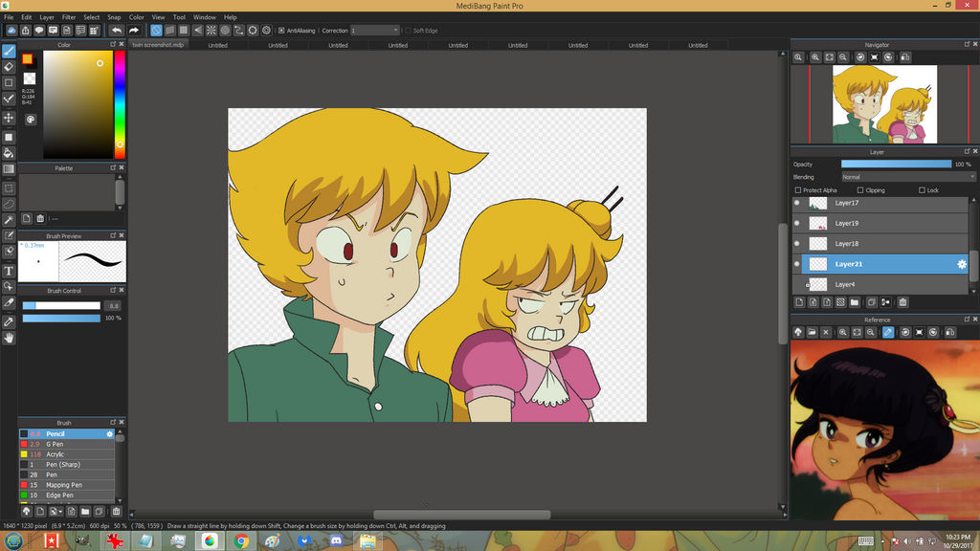Viewport: 980px width, 551px height.
Task: Hide Layer19 via its visibility dot
Action: (x=797, y=223)
